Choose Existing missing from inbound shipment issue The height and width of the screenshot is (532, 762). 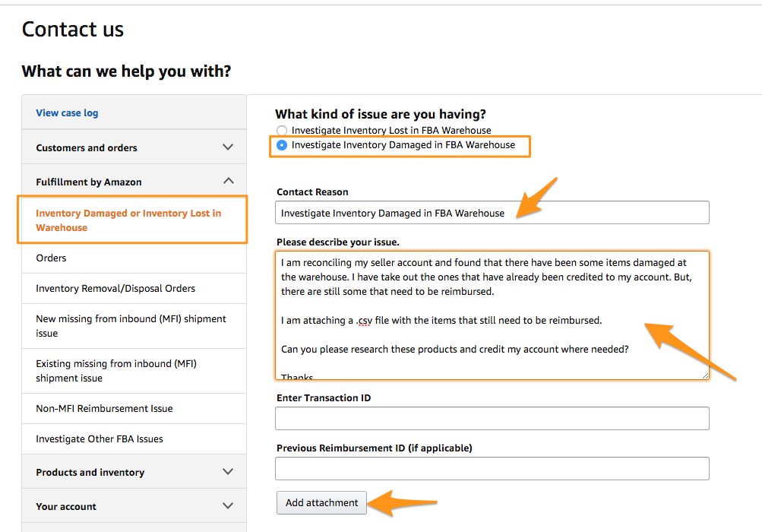pos(115,371)
